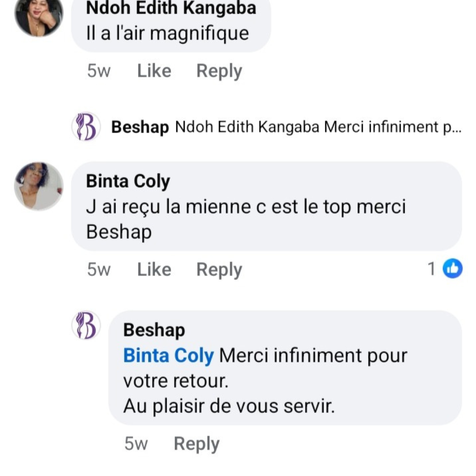Reply to Beshap's "Au plaisir de vous servir" comment
This screenshot has height=476, width=476.
point(197,444)
